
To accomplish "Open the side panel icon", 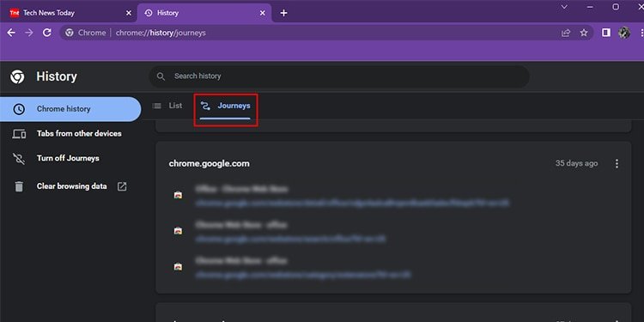I will click(606, 33).
